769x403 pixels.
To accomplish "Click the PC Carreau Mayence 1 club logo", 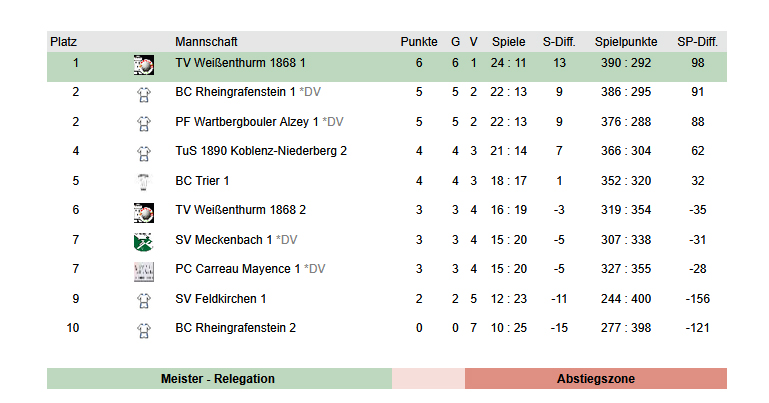I will coord(143,270).
